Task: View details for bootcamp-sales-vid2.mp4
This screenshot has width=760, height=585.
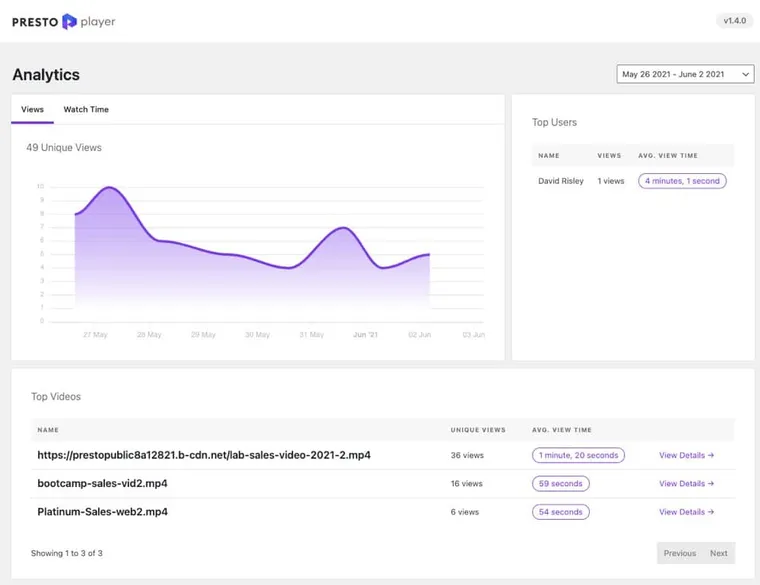Action: pos(686,483)
